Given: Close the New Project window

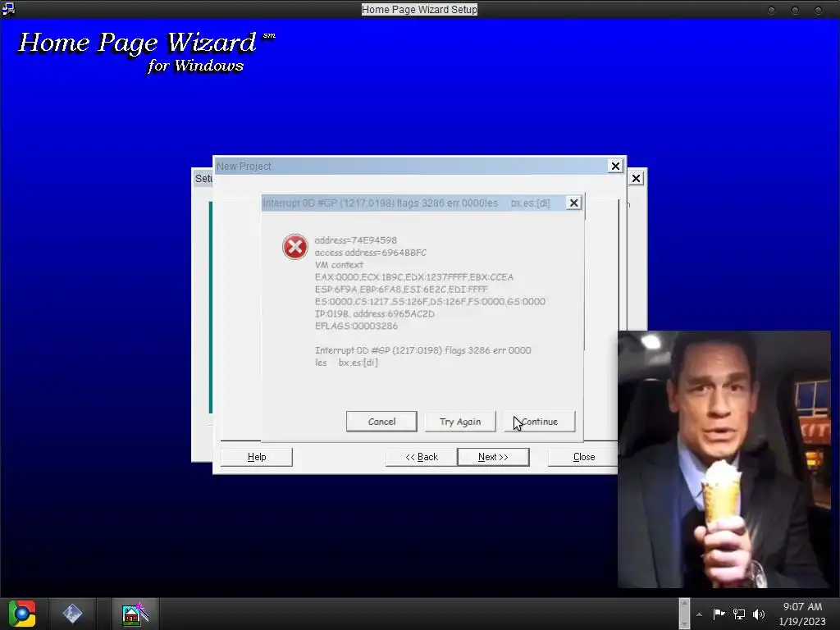Looking at the screenshot, I should pos(615,166).
